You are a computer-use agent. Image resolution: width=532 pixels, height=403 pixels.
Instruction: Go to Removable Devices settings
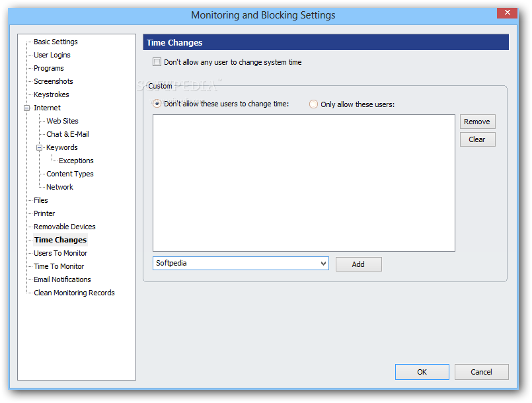[65, 227]
